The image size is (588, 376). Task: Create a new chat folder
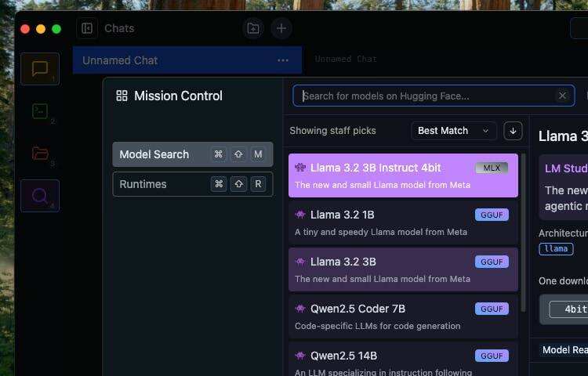pyautogui.click(x=253, y=28)
